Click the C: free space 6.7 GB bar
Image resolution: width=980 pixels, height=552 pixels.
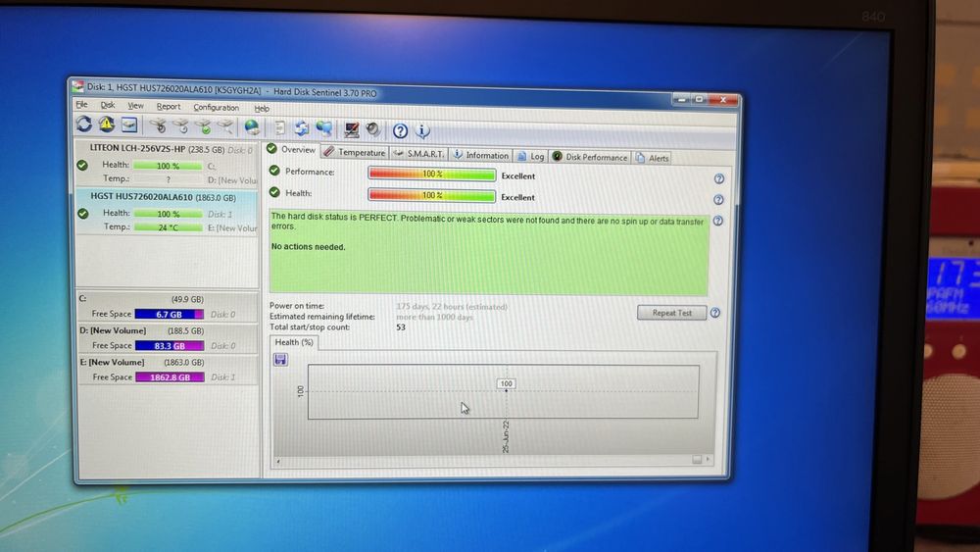pos(170,314)
